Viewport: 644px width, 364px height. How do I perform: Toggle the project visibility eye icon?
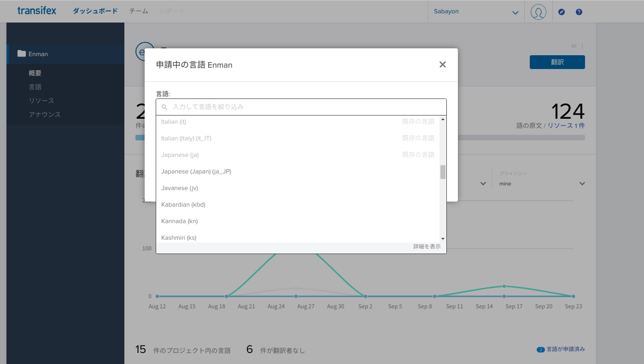[x=574, y=46]
